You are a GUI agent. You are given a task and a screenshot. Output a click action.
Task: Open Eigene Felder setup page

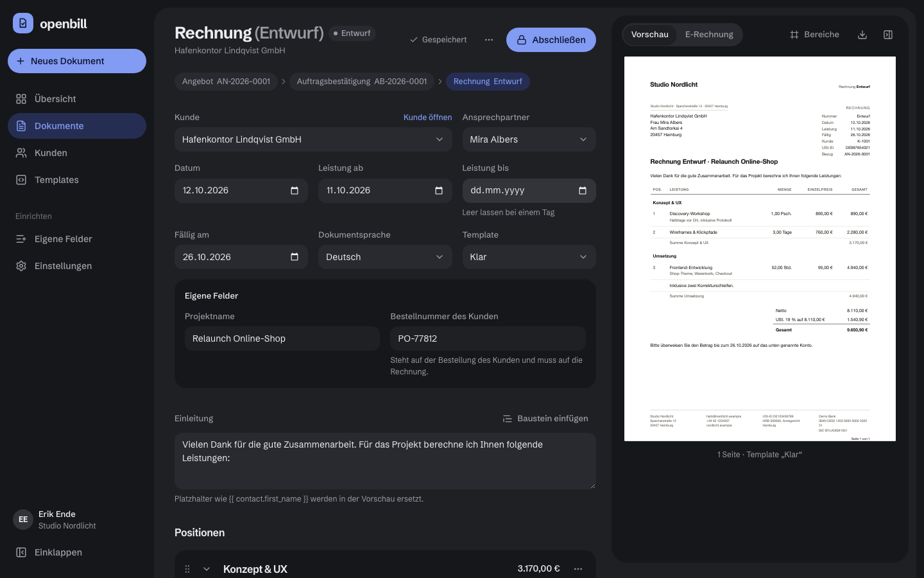(x=77, y=239)
